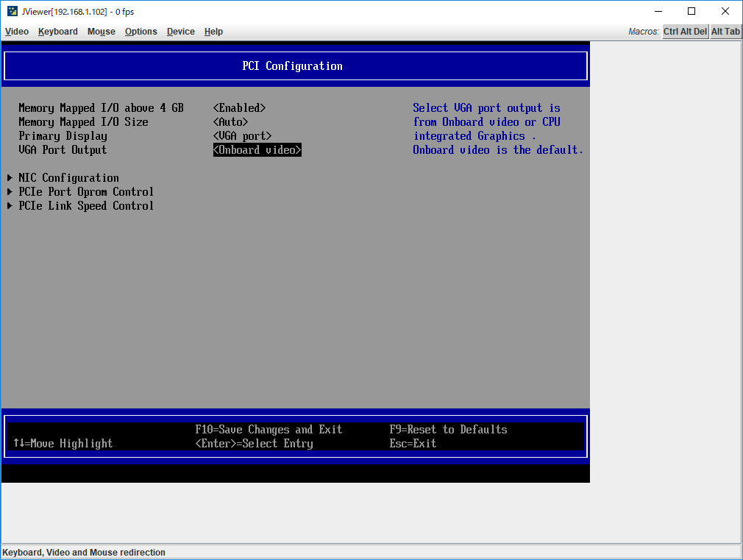Viewport: 743px width, 560px height.
Task: Click the F10=Save Changes and Exit hint
Action: click(x=269, y=430)
